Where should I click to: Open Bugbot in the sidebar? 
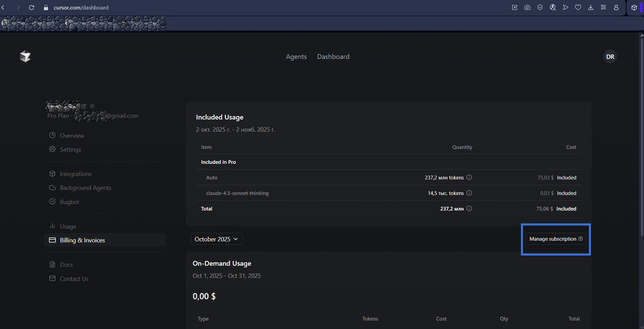[105, 202]
